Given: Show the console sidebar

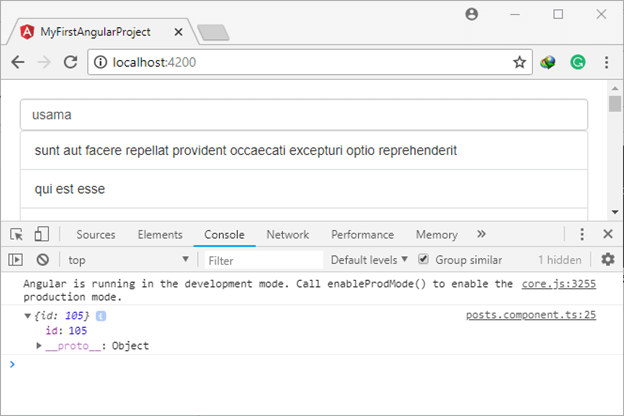Looking at the screenshot, I should click(x=16, y=260).
